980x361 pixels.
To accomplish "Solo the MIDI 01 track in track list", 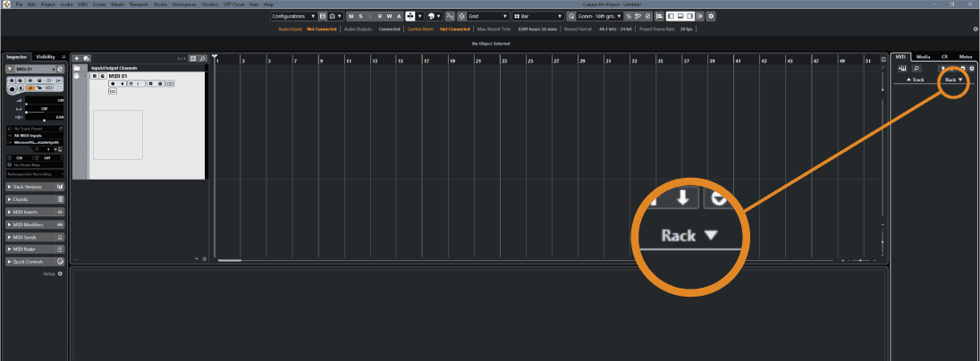I will pos(103,76).
